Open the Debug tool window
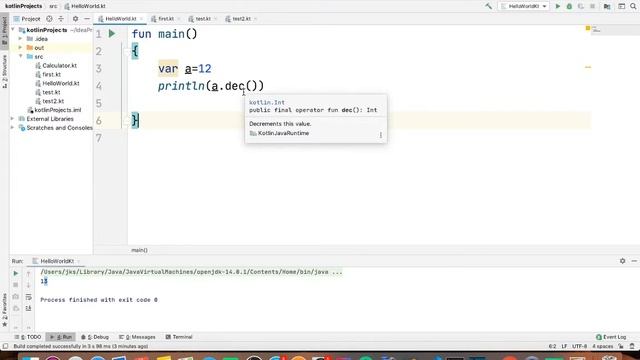The height and width of the screenshot is (360, 640). [95, 337]
